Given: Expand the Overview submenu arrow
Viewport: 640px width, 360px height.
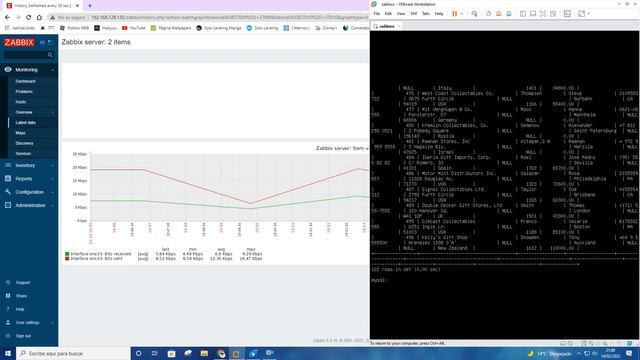Looking at the screenshot, I should click(53, 112).
